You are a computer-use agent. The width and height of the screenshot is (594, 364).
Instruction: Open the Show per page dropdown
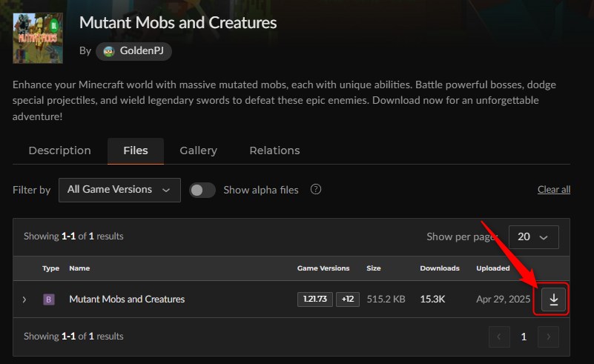pos(533,237)
